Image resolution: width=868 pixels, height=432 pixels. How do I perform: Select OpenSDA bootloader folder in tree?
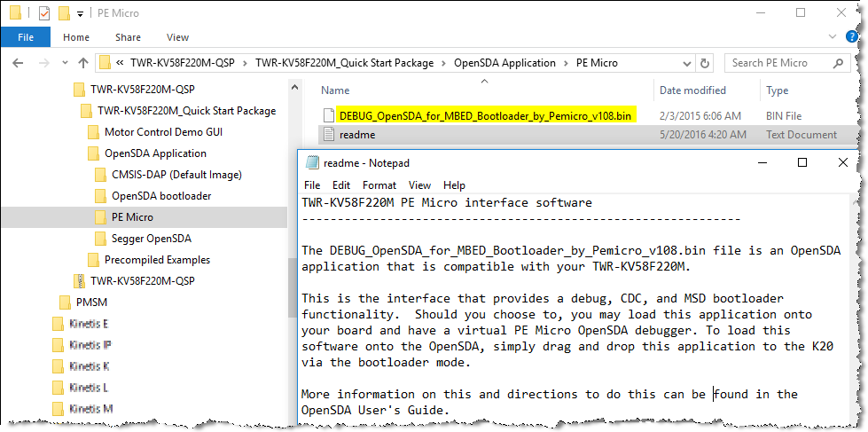161,195
